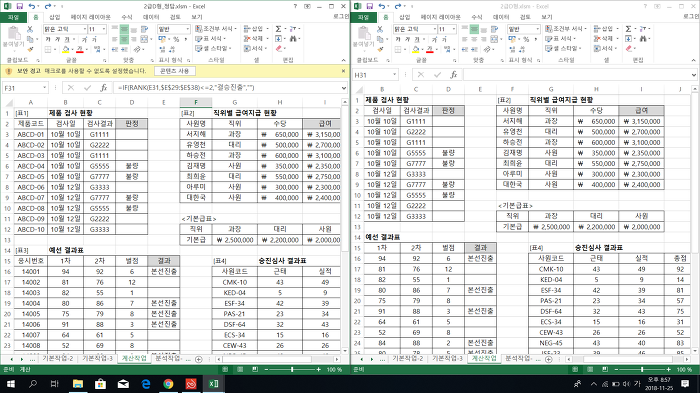Toggle Align Left in right window
Image resolution: width=700 pixels, height=393 pixels.
click(x=465, y=39)
